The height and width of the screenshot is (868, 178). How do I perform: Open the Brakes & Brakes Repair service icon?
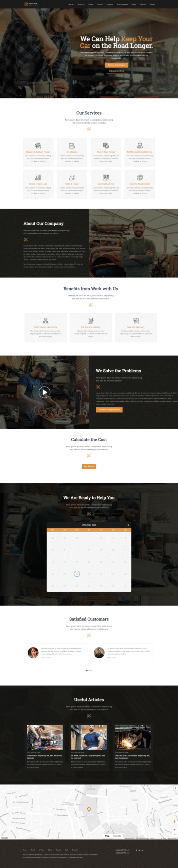click(x=38, y=145)
